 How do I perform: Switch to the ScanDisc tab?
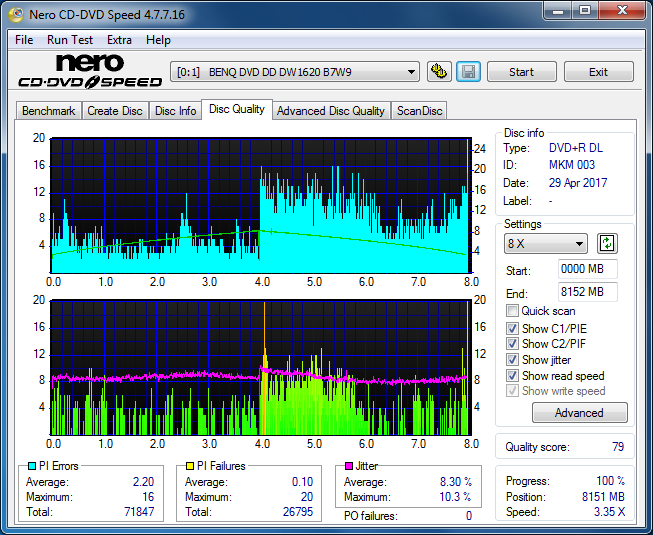click(419, 111)
